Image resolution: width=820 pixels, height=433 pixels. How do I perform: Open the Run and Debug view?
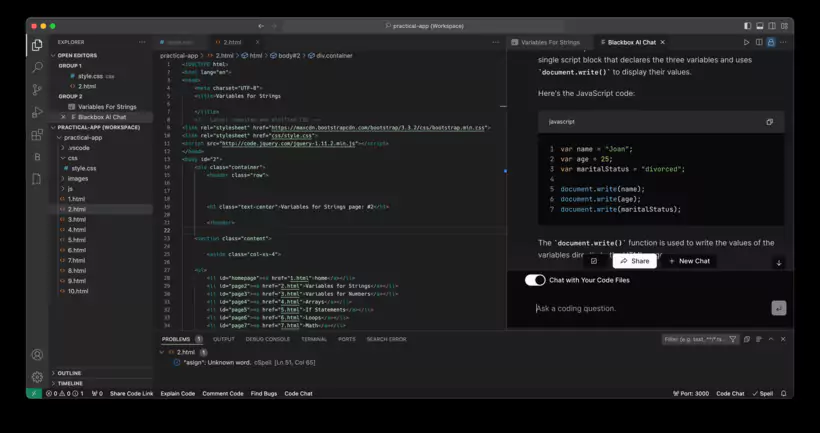pos(37,112)
